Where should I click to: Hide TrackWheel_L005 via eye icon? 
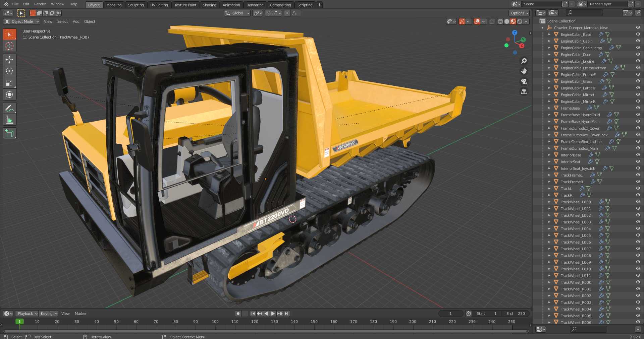(x=638, y=235)
